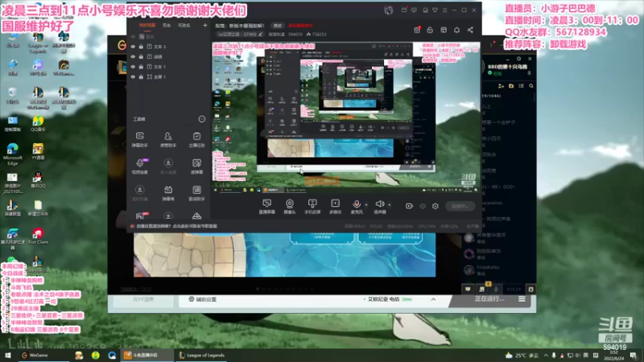Select the 文本 3 source row
The height and width of the screenshot is (362, 644).
(x=168, y=47)
